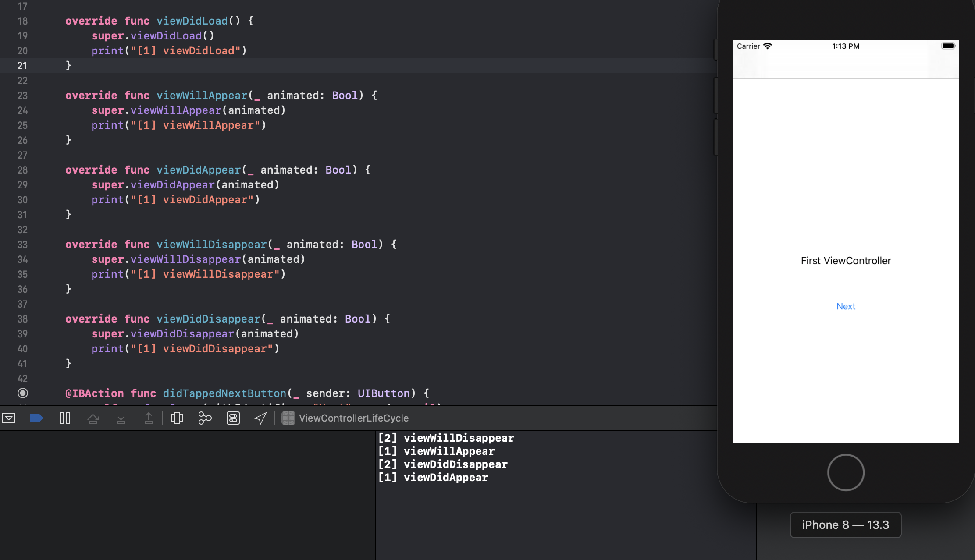
Task: Click line number 21 in the gutter
Action: (x=22, y=66)
